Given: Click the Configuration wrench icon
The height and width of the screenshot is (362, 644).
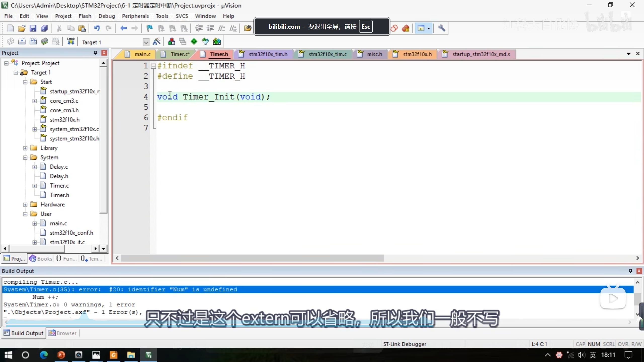Looking at the screenshot, I should pyautogui.click(x=441, y=28).
